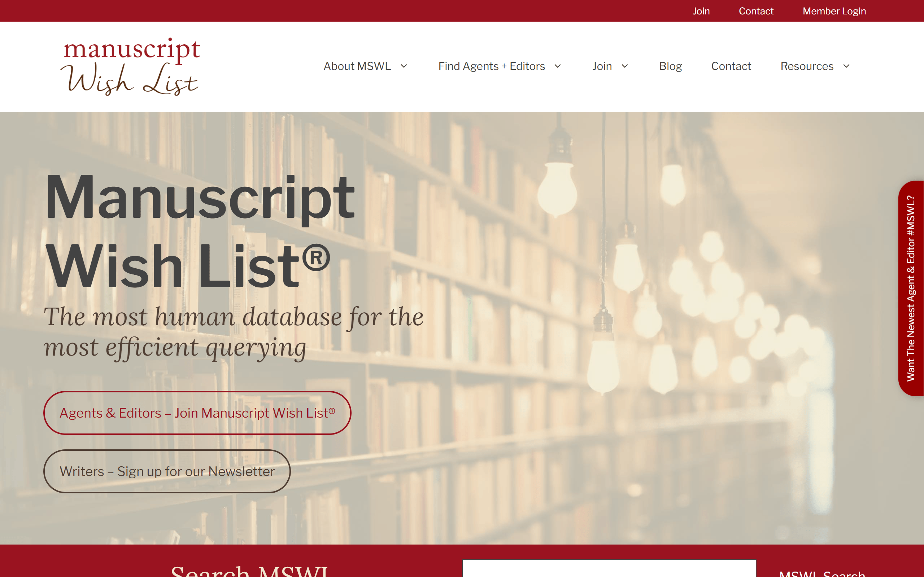Toggle the Join dropdown options
Image resolution: width=924 pixels, height=577 pixels.
(x=625, y=66)
